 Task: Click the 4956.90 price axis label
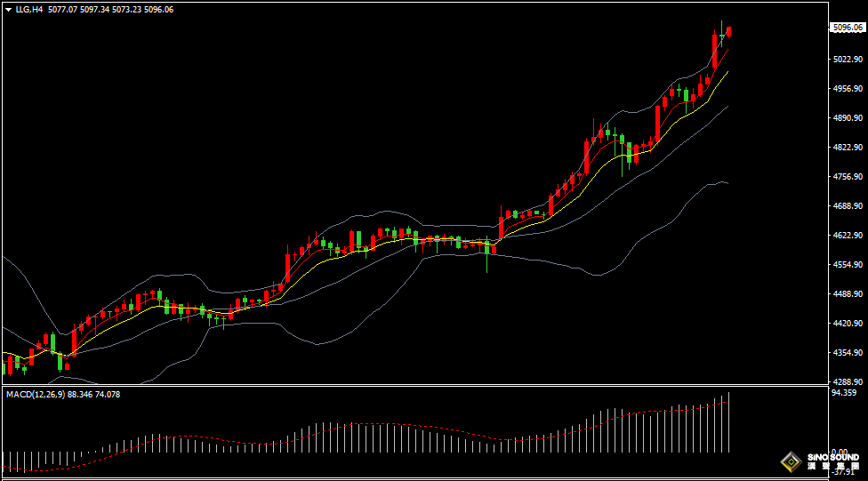point(847,89)
